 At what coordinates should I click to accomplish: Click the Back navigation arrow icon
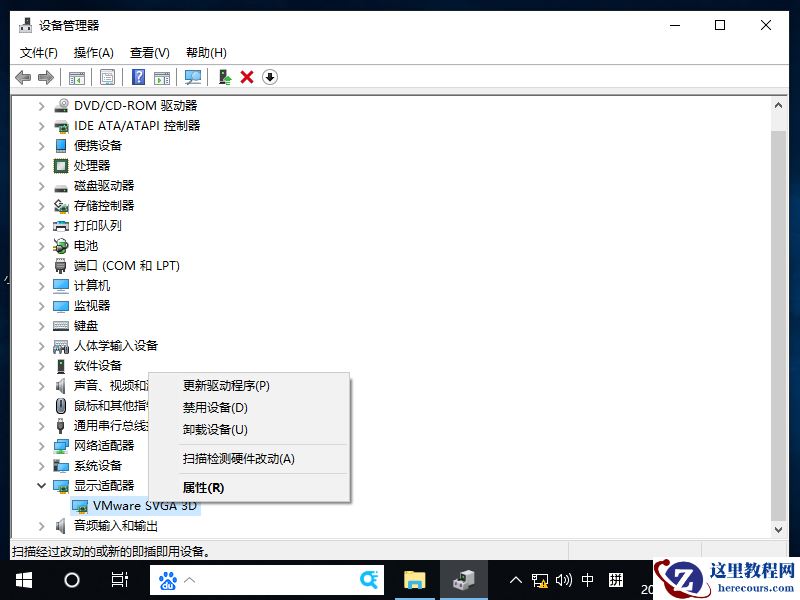click(22, 77)
